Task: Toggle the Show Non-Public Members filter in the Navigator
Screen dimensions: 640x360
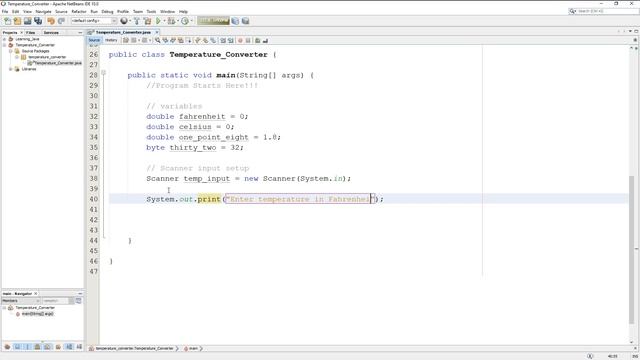Action: pyautogui.click(x=37, y=347)
